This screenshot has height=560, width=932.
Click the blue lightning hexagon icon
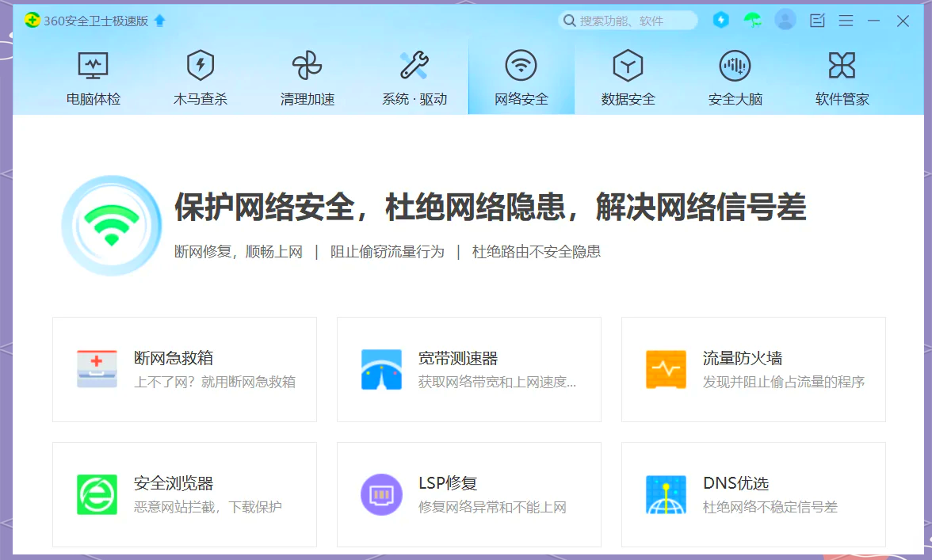point(721,20)
